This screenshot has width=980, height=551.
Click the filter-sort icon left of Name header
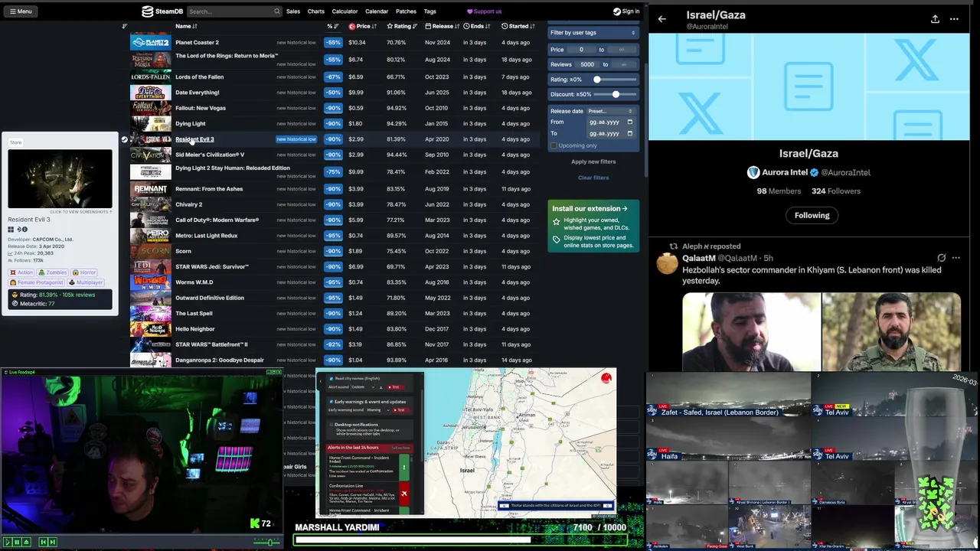(125, 26)
